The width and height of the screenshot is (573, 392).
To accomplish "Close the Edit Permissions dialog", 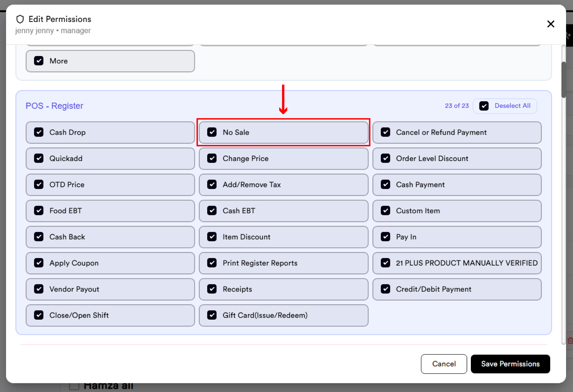I will [551, 24].
